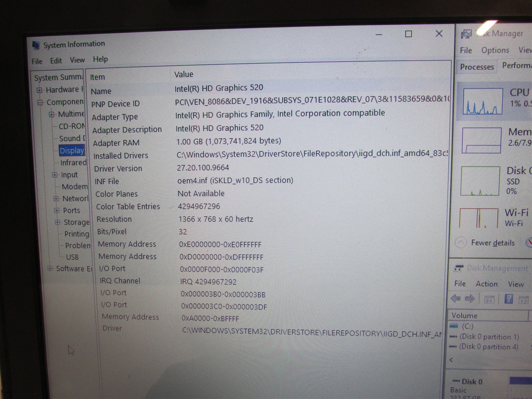Select (C:) volume row
Screen dimensions: 532x399
click(x=467, y=326)
